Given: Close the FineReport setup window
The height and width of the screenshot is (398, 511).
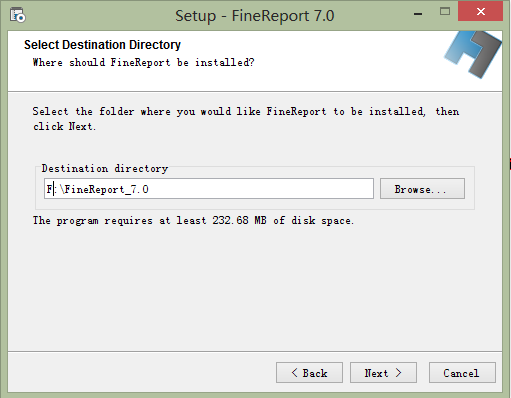Looking at the screenshot, I should tap(480, 11).
